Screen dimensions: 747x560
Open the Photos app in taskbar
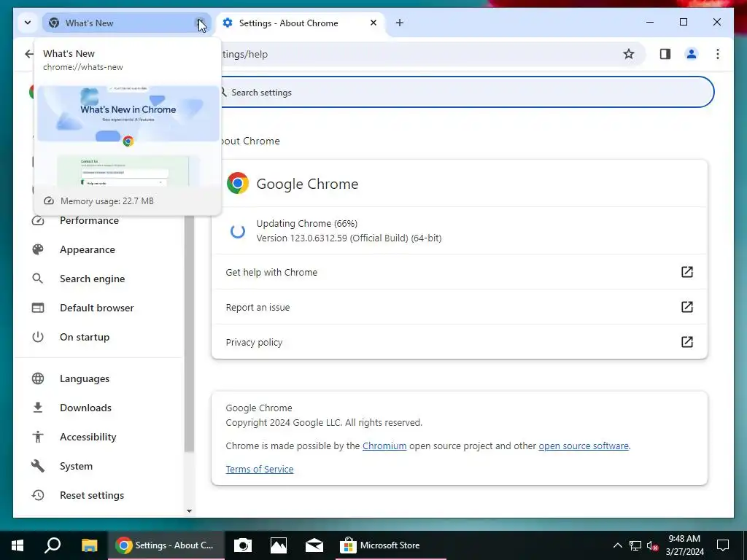(x=278, y=545)
